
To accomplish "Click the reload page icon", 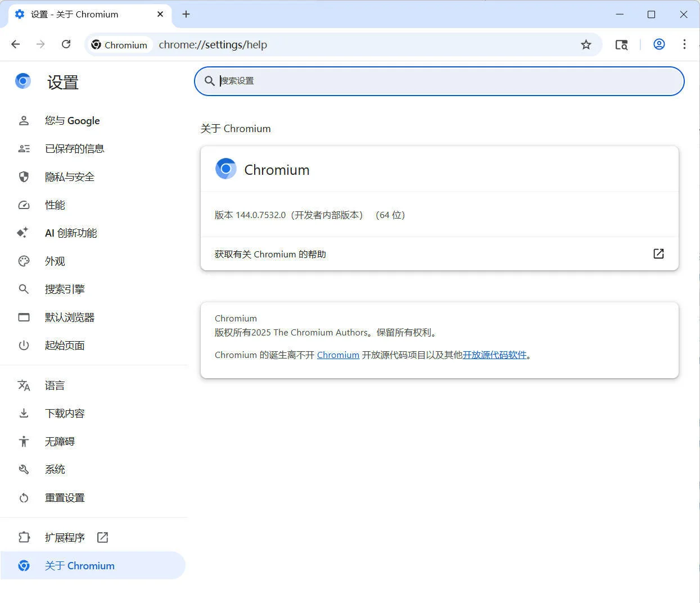I will point(66,44).
